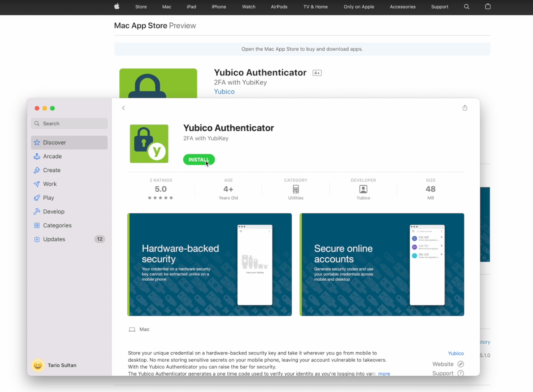The width and height of the screenshot is (533, 392).
Task: Open the Hardware-backed security screenshot
Action: coord(209,265)
